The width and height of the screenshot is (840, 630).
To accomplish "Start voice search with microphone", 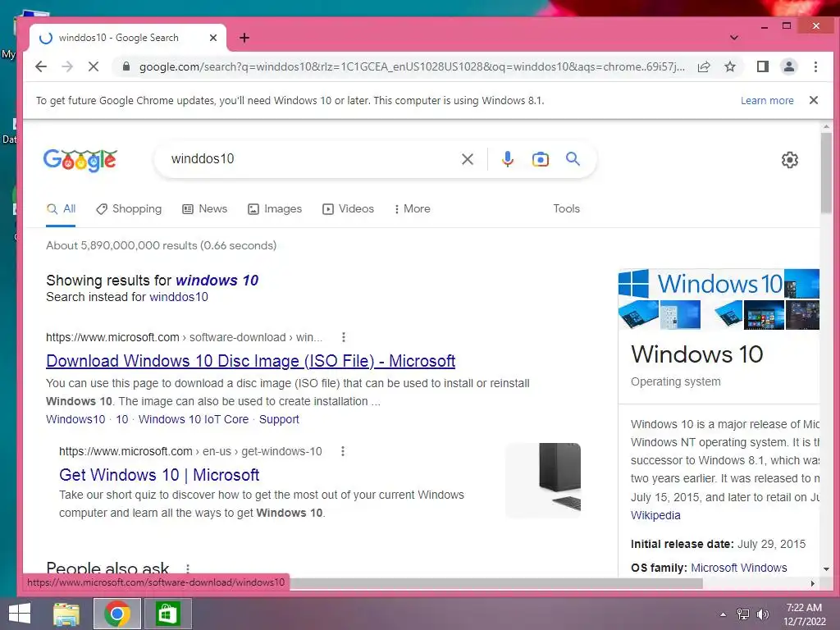I will pos(507,159).
